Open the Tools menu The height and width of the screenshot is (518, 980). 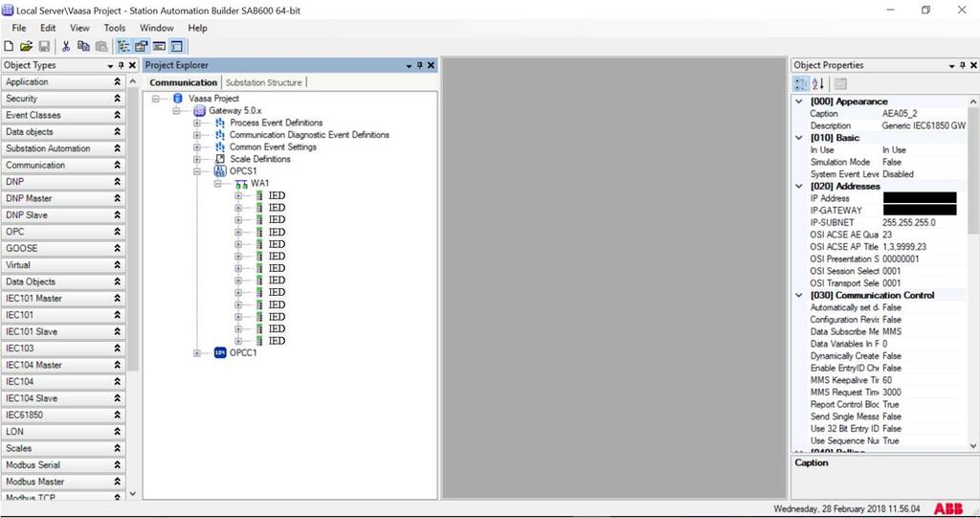pyautogui.click(x=115, y=28)
